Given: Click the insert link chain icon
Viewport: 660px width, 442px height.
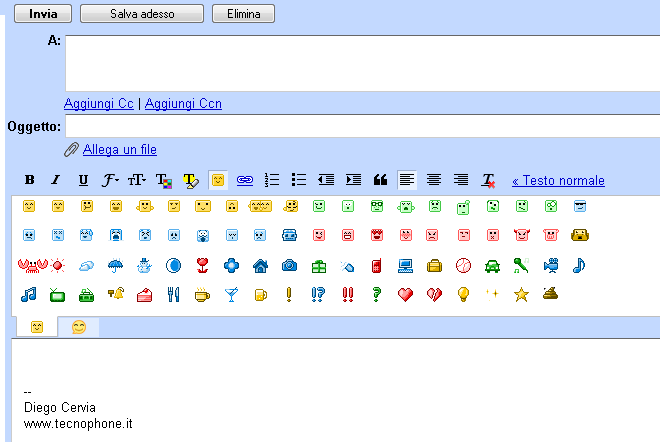Looking at the screenshot, I should tap(244, 180).
